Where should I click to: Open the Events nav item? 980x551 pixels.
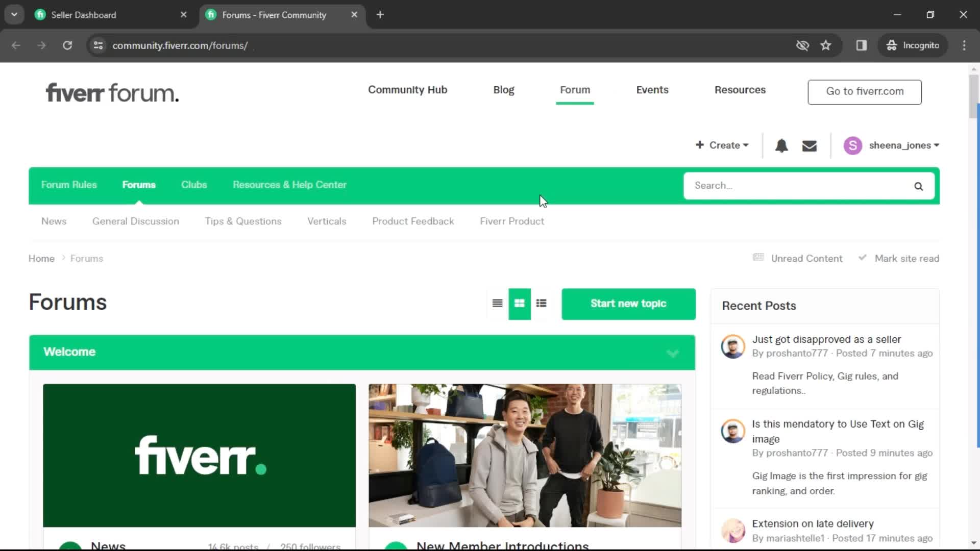[x=652, y=90]
